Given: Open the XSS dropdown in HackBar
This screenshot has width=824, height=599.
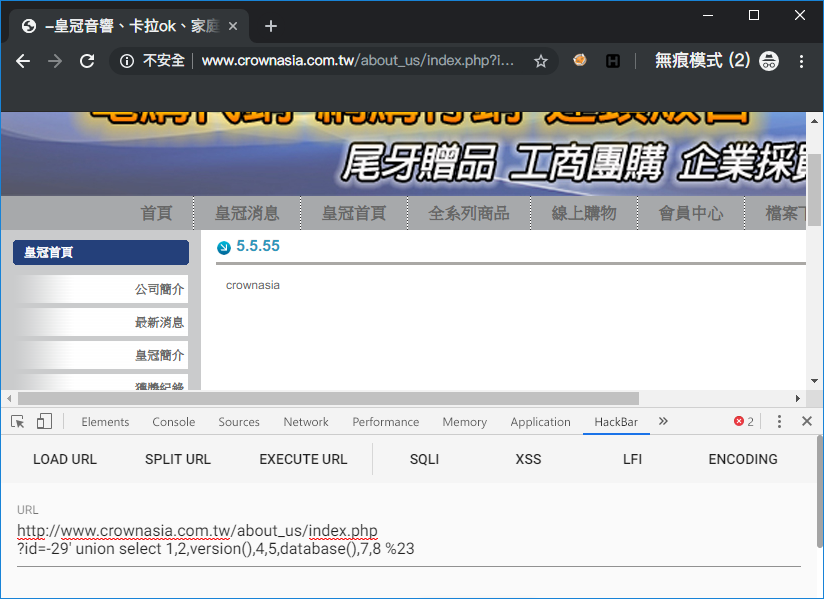Looking at the screenshot, I should coord(528,459).
